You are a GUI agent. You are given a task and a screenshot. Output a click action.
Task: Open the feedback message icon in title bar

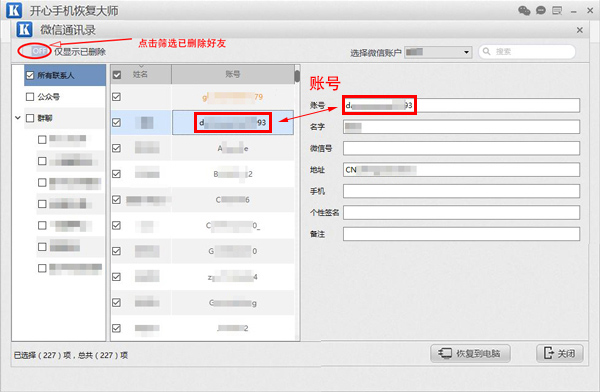pos(557,10)
